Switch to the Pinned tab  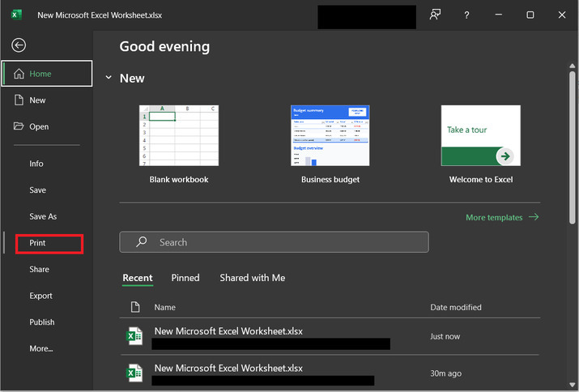(x=185, y=278)
